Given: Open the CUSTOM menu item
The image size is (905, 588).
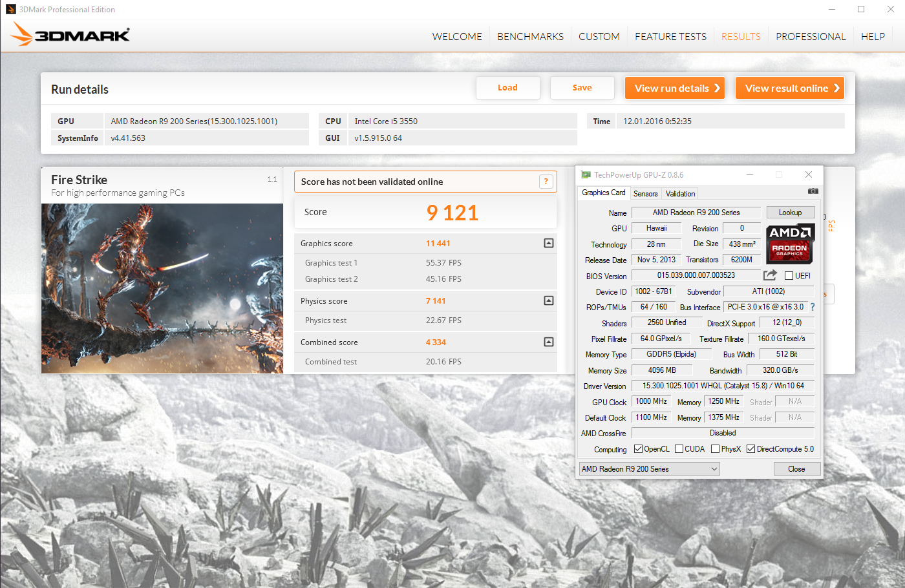Looking at the screenshot, I should [x=599, y=37].
